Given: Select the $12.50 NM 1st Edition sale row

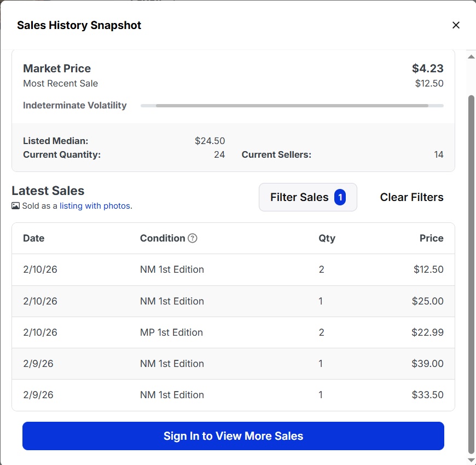Looking at the screenshot, I should [x=233, y=269].
